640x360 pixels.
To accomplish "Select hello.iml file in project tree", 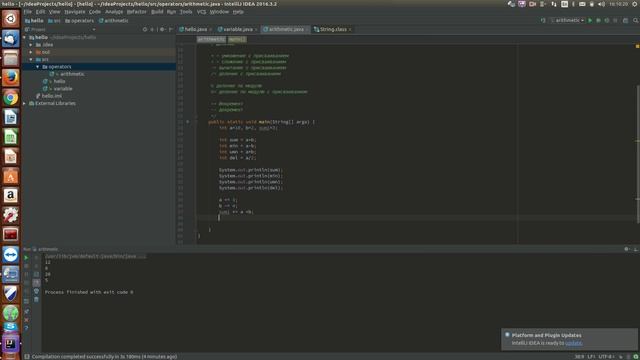I will (52, 96).
